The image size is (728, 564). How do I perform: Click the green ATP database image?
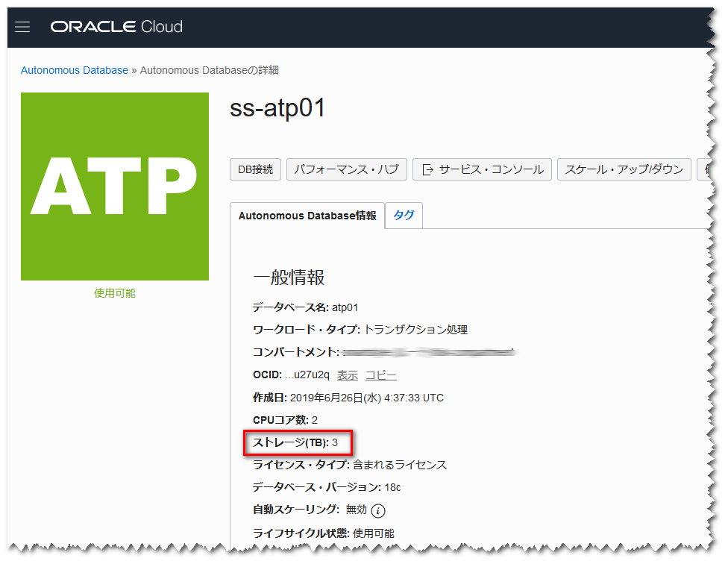[x=115, y=187]
